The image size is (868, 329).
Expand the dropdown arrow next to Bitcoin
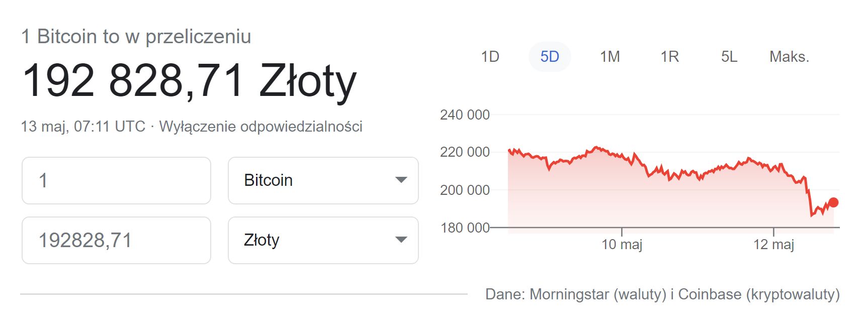coord(401,180)
